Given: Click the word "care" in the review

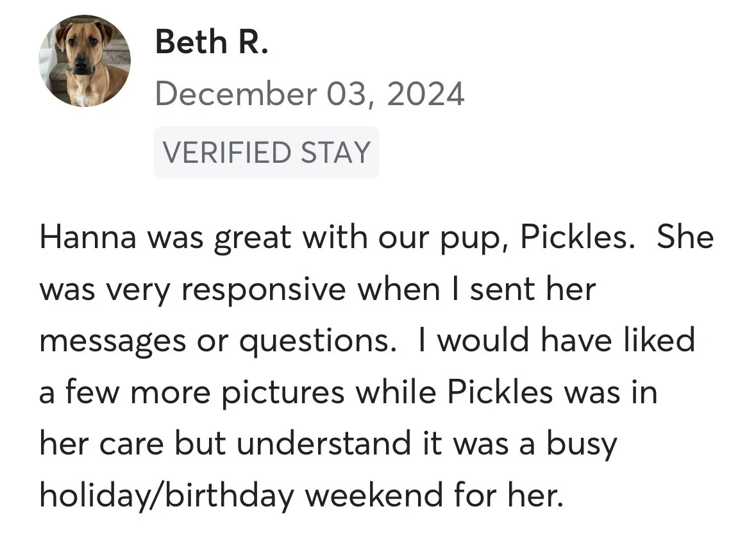Looking at the screenshot, I should pyautogui.click(x=131, y=445).
